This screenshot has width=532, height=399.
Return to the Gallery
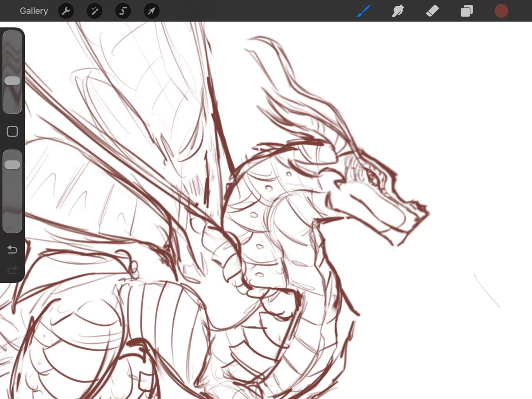34,11
